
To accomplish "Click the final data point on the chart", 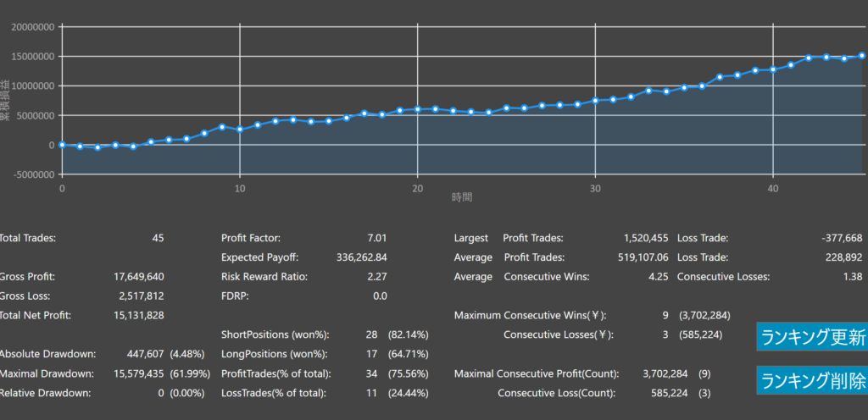I will coord(862,56).
